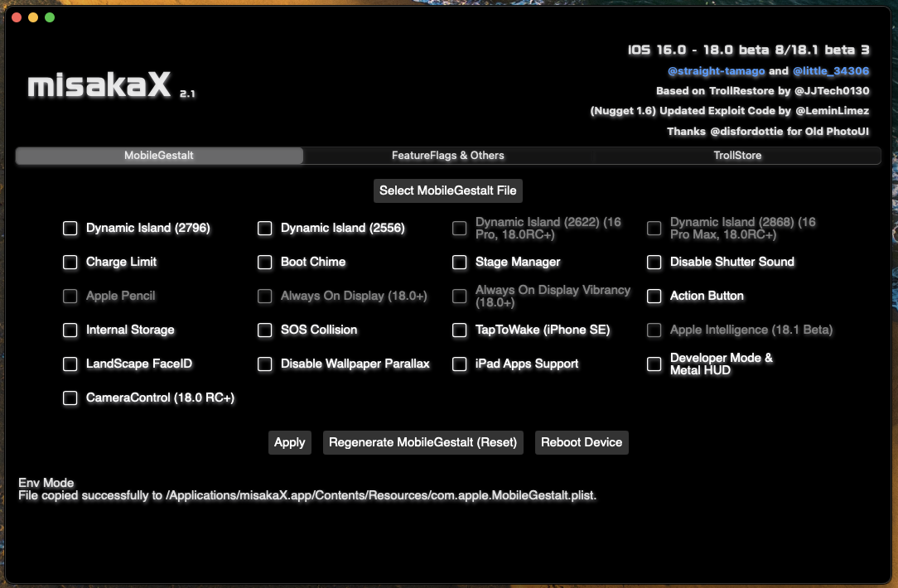Viewport: 898px width, 588px height.
Task: Click Select MobileGestalt File button
Action: click(x=448, y=190)
